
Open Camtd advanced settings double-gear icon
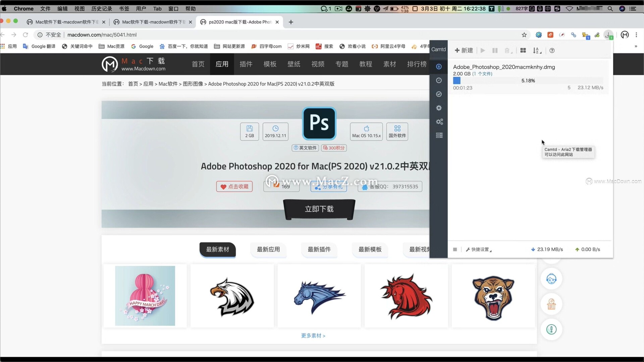439,122
